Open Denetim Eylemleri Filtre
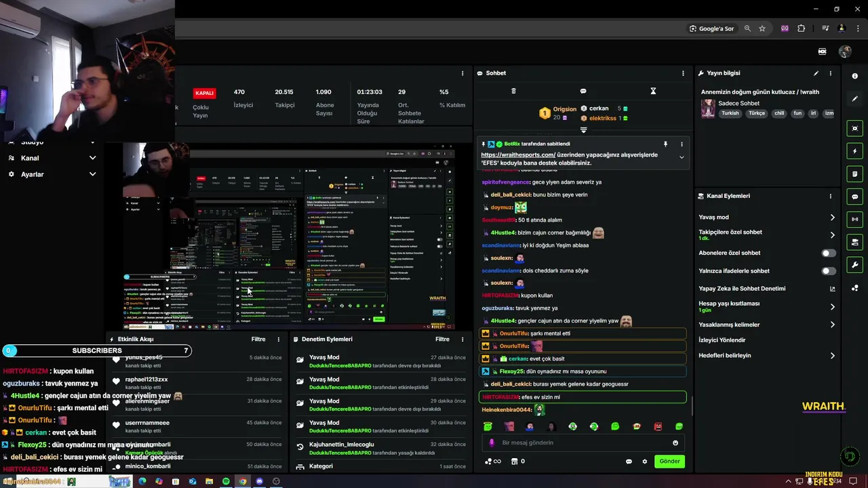The height and width of the screenshot is (488, 868). pyautogui.click(x=442, y=339)
